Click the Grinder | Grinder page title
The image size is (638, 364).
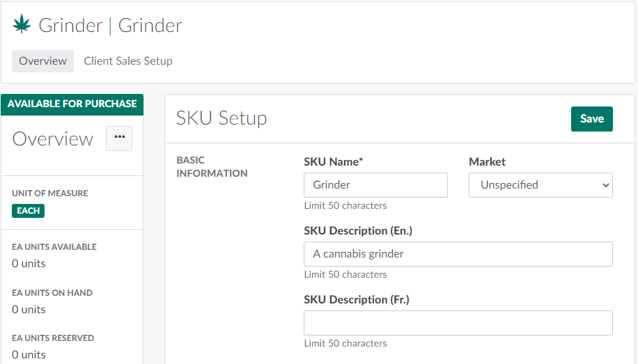pos(110,26)
